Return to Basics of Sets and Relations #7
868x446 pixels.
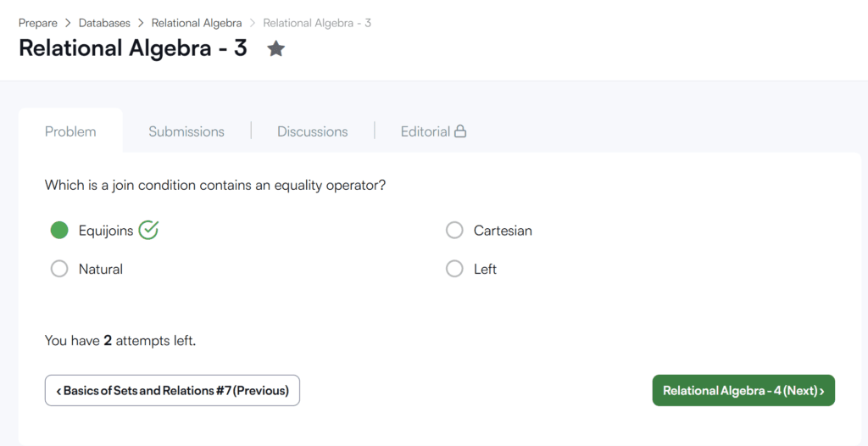pyautogui.click(x=172, y=391)
